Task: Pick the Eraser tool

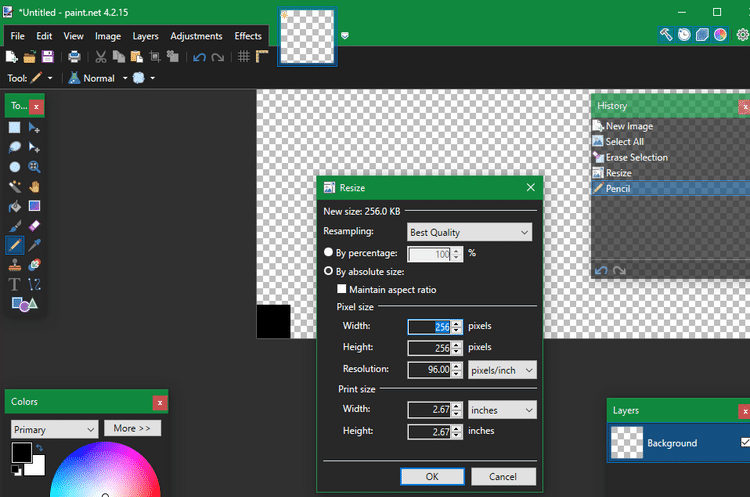Action: [34, 226]
